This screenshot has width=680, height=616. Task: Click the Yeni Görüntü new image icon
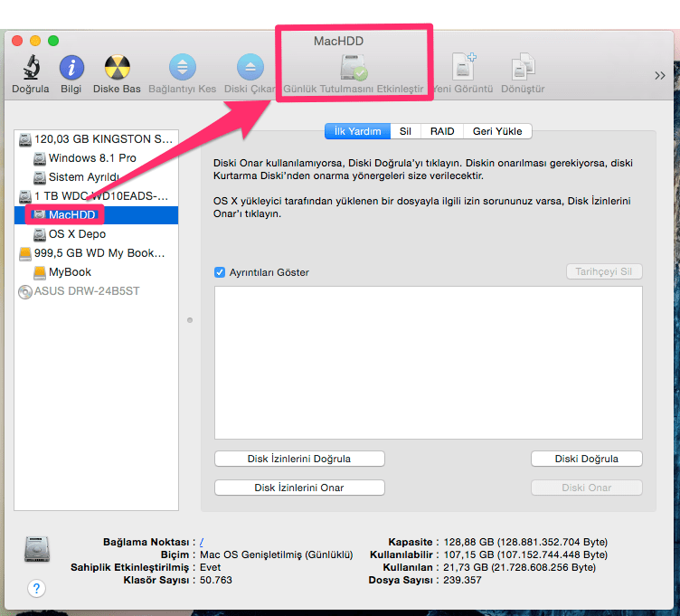463,66
